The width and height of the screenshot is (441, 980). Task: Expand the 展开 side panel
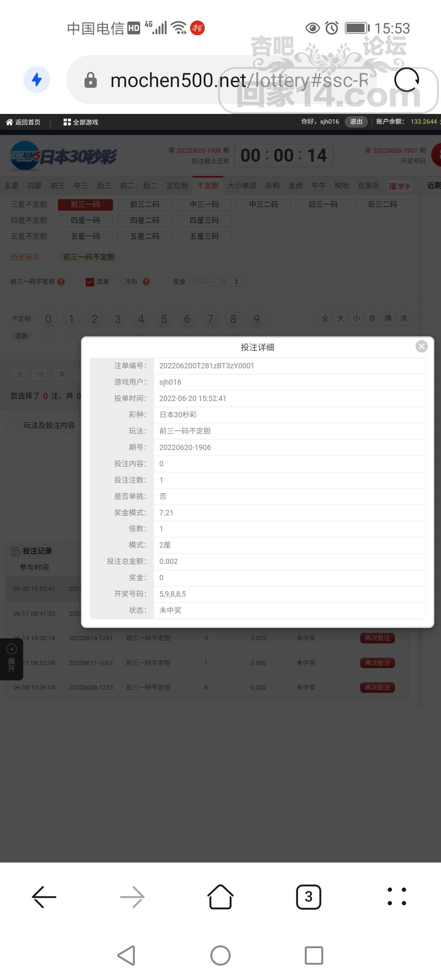point(11,659)
